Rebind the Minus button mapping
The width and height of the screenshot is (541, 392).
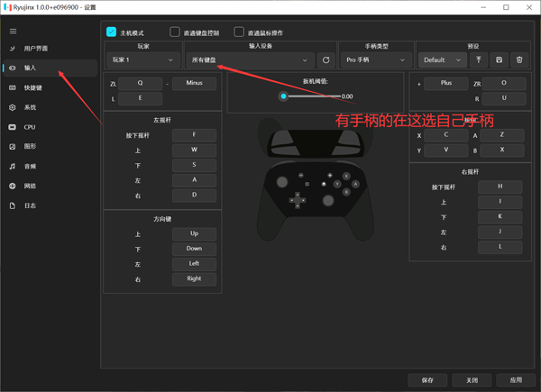point(194,84)
